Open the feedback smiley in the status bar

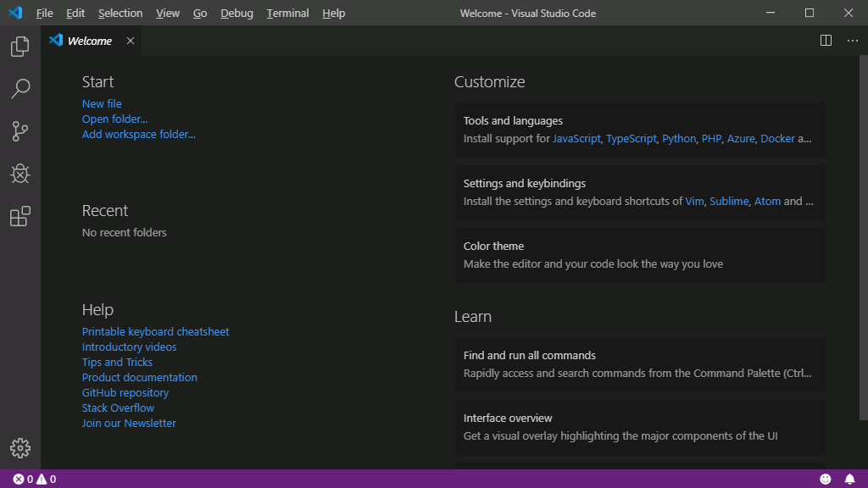pyautogui.click(x=826, y=480)
